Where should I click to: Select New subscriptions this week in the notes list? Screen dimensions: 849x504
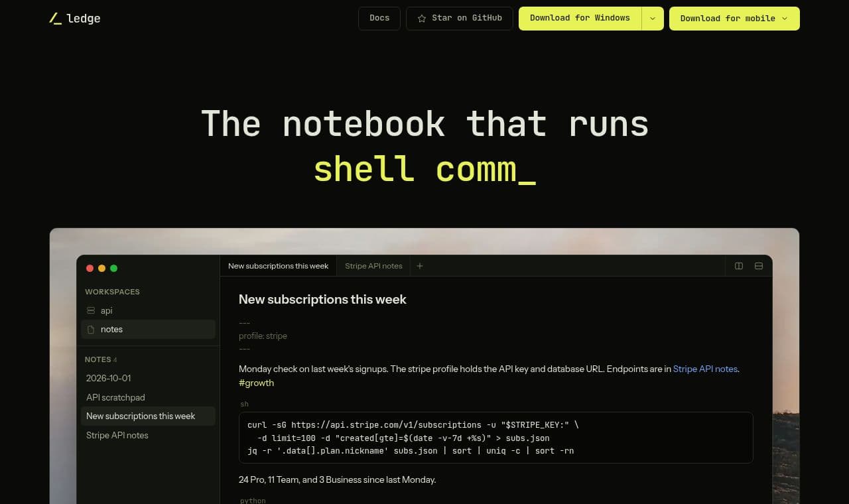coord(148,416)
